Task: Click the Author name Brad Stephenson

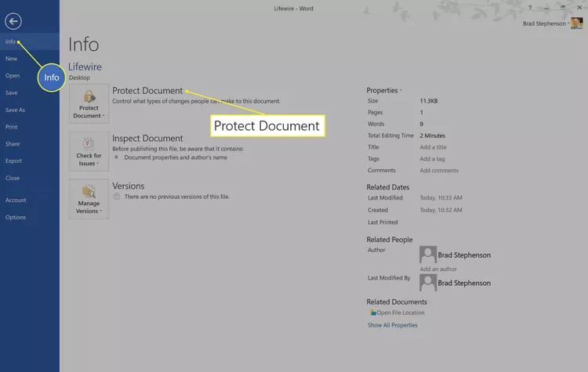Action: coord(464,255)
